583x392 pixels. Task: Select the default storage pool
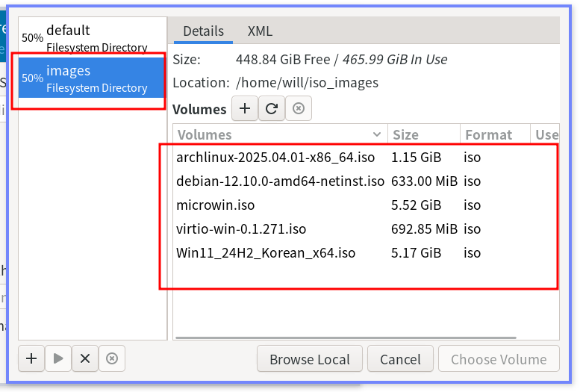(91, 37)
